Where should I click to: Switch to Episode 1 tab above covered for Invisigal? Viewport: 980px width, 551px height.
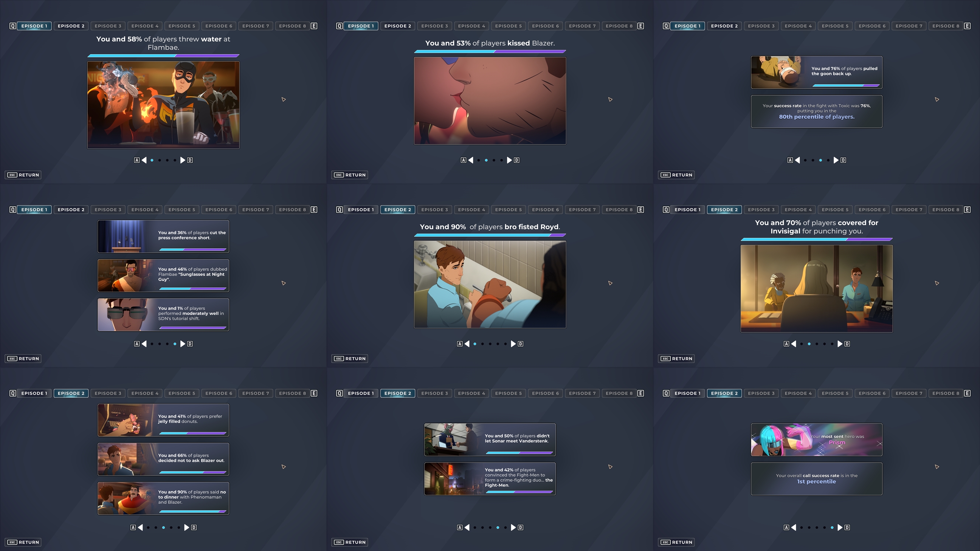[x=687, y=209]
